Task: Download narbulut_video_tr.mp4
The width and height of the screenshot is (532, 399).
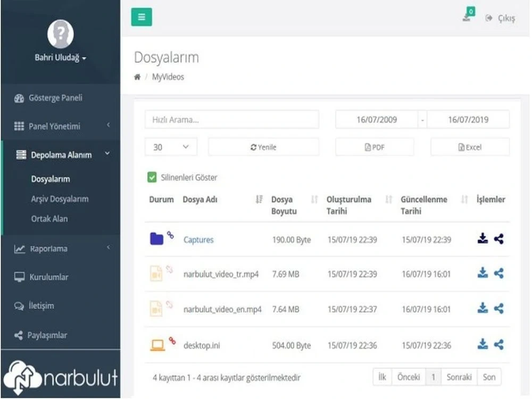Action: [482, 273]
